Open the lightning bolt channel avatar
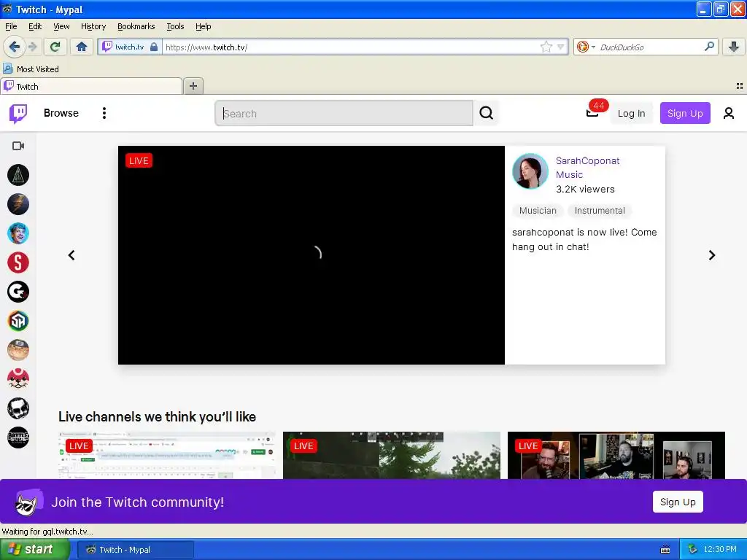 pyautogui.click(x=18, y=204)
